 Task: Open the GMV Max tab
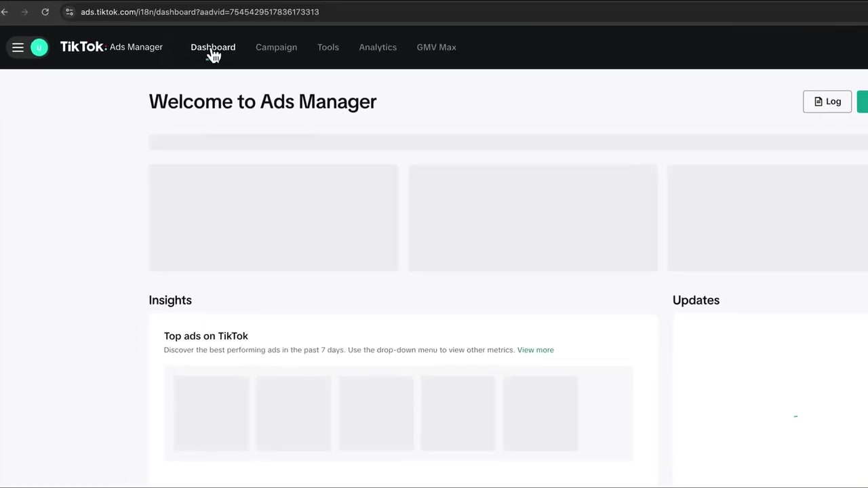click(x=436, y=47)
